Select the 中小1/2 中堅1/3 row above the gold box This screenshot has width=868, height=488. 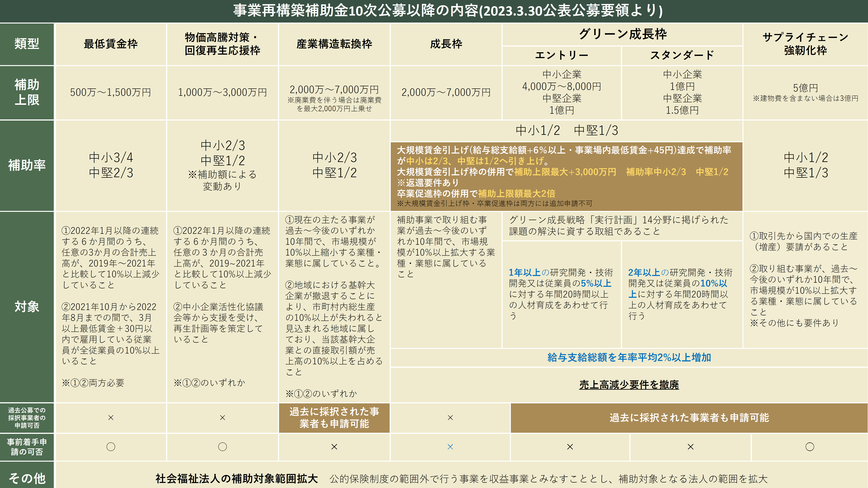(567, 131)
